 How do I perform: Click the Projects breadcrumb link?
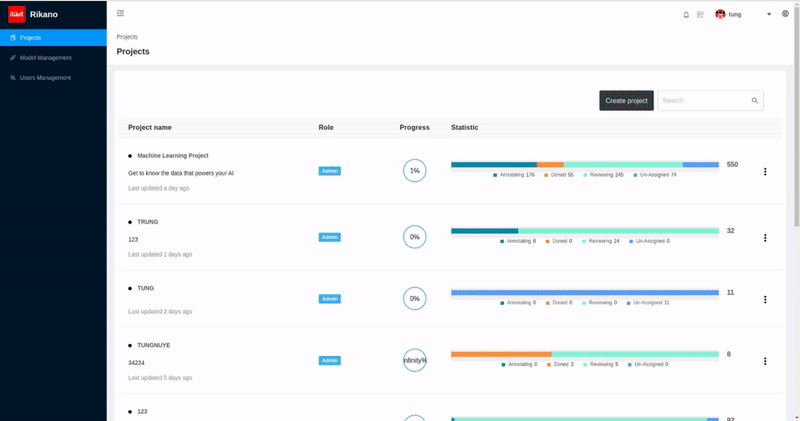click(x=127, y=37)
